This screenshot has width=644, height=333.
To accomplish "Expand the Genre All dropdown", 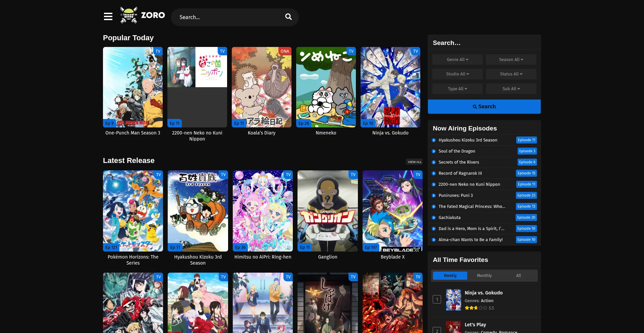I will [x=457, y=60].
